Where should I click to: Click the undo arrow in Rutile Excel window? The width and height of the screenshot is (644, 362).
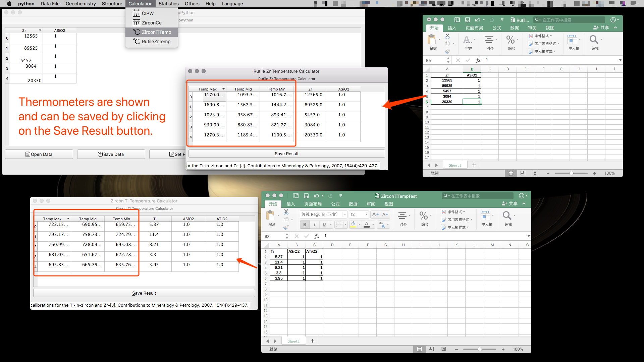(477, 20)
